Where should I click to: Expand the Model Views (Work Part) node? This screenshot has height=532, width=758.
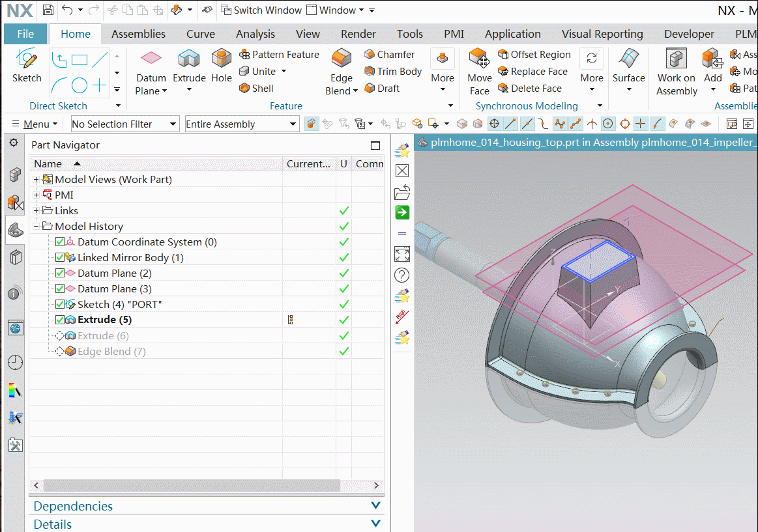coord(36,179)
